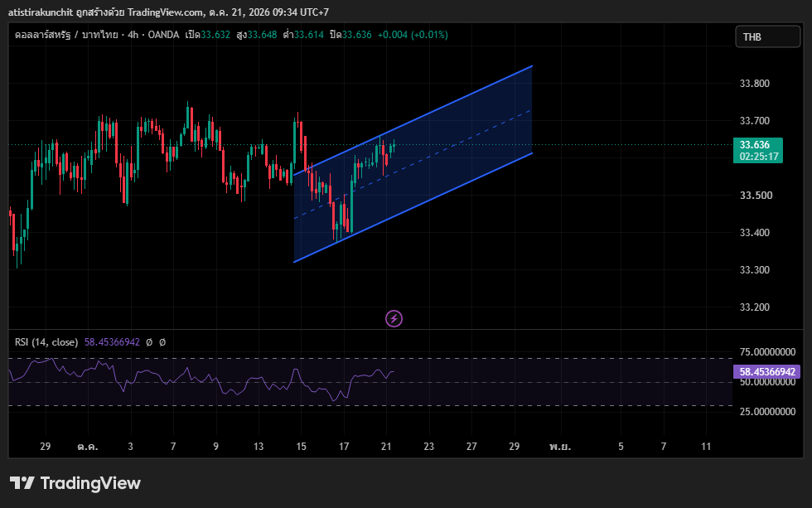This screenshot has width=812, height=508.
Task: Click the green current price tag on the price axis
Action: coord(757,150)
